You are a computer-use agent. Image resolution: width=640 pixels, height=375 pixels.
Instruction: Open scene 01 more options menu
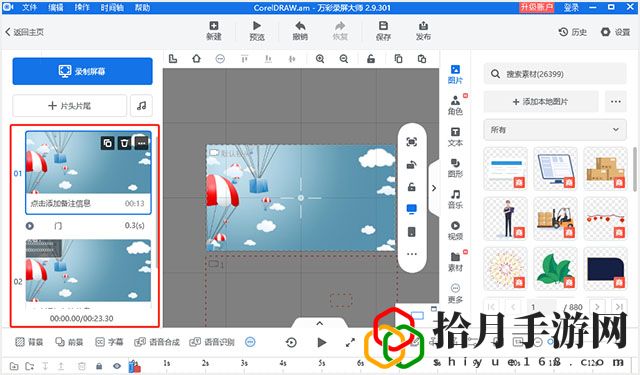141,143
